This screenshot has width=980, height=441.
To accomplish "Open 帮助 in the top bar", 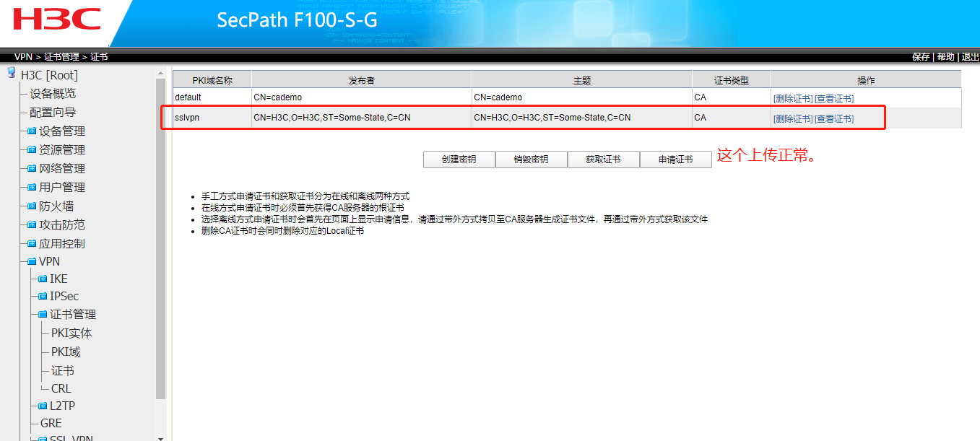I will [x=945, y=57].
